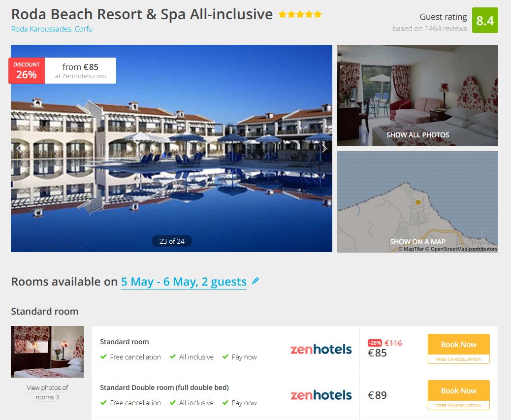Screen dimensions: 511x420
Task: Show the previous photo with left arrow
Action: coord(19,149)
